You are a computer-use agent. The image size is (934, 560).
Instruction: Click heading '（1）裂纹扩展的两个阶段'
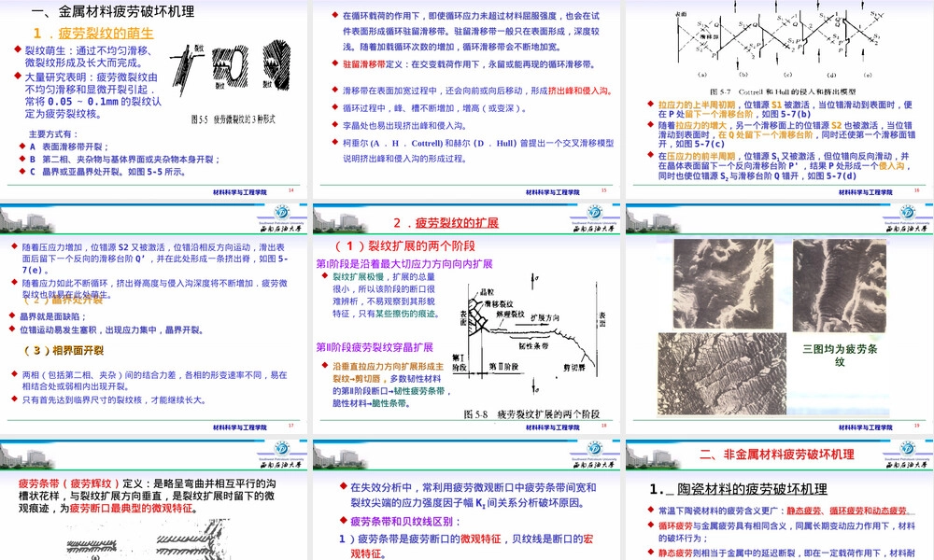[x=404, y=245]
